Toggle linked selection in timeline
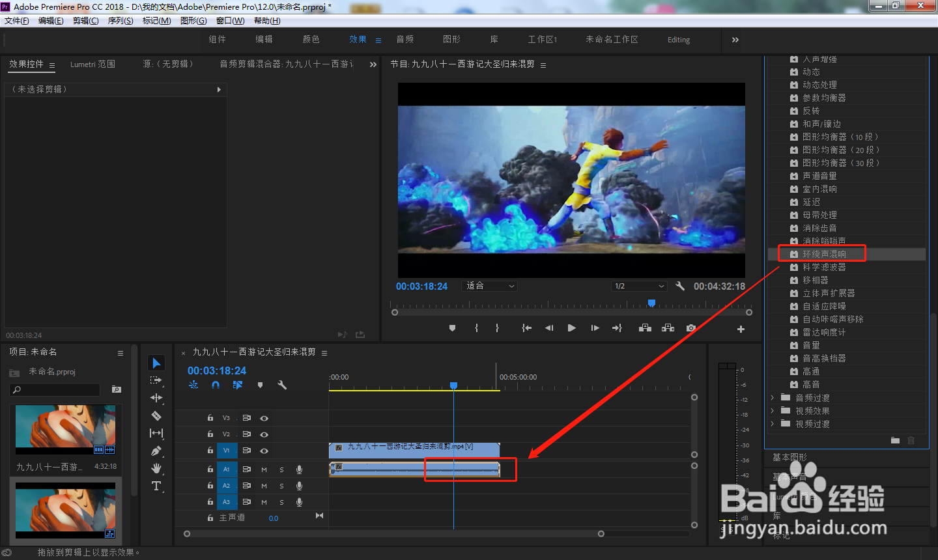The width and height of the screenshot is (938, 560). pos(238,385)
